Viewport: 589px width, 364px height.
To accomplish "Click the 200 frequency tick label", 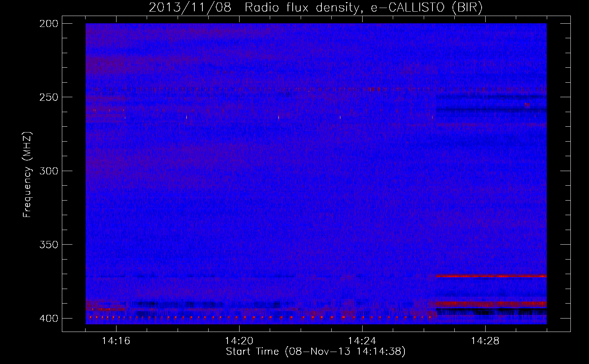I will (x=49, y=24).
